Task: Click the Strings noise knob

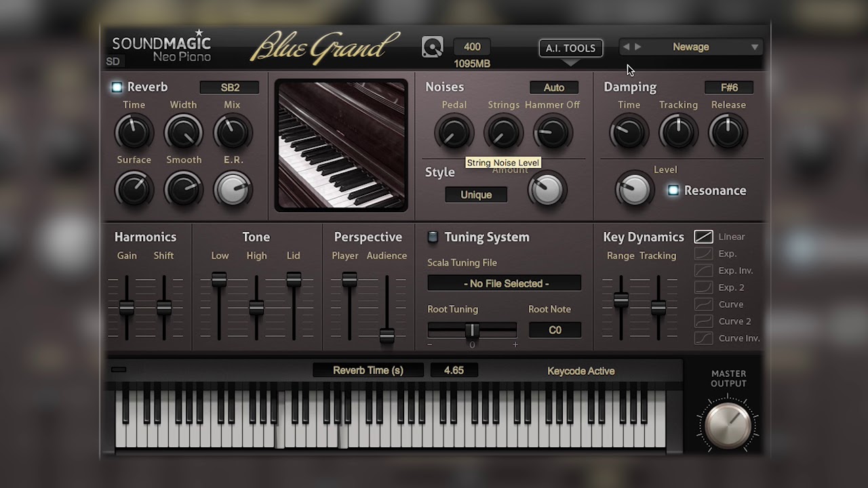Action: [x=503, y=131]
